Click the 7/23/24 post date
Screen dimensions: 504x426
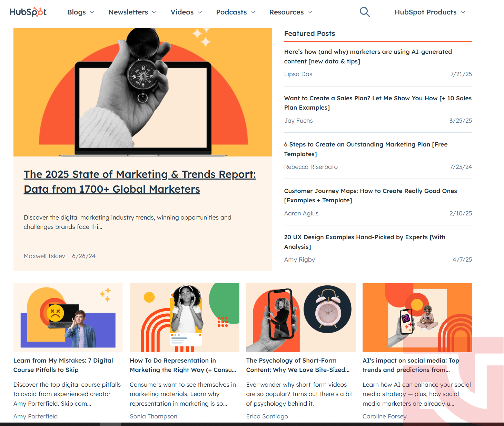click(461, 167)
